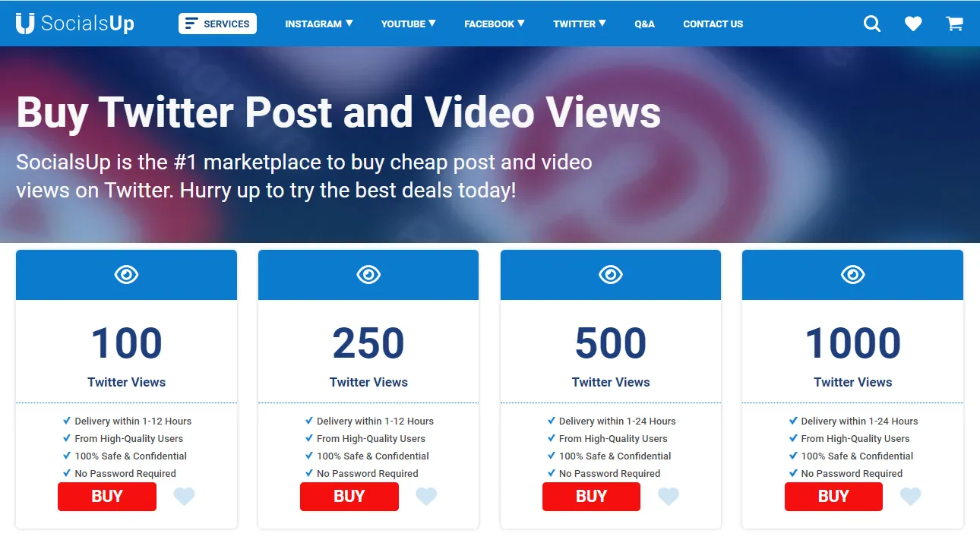
Task: Add 1000 Twitter Views to wishlist heart
Action: (x=910, y=497)
